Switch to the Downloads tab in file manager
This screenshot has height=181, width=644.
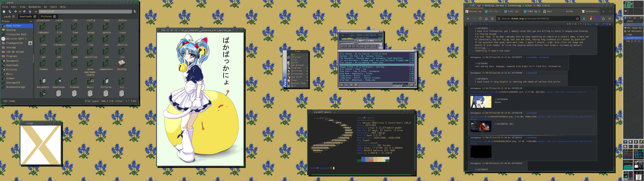[25, 16]
